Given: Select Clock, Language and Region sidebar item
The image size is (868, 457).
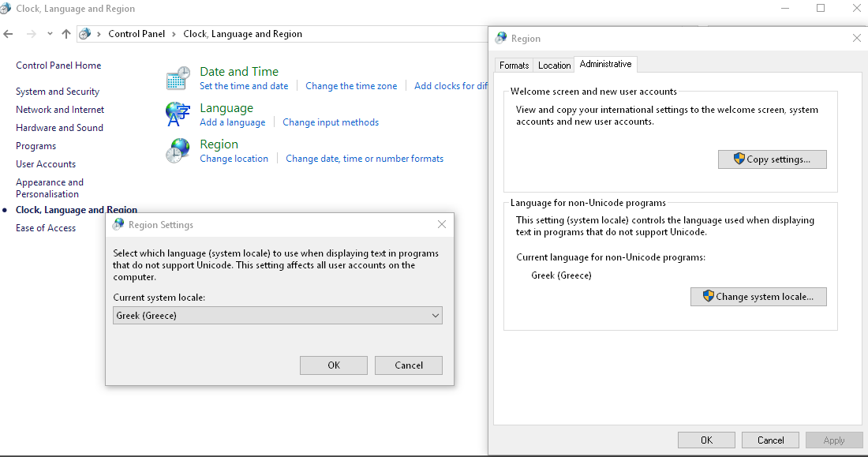Looking at the screenshot, I should (x=77, y=210).
